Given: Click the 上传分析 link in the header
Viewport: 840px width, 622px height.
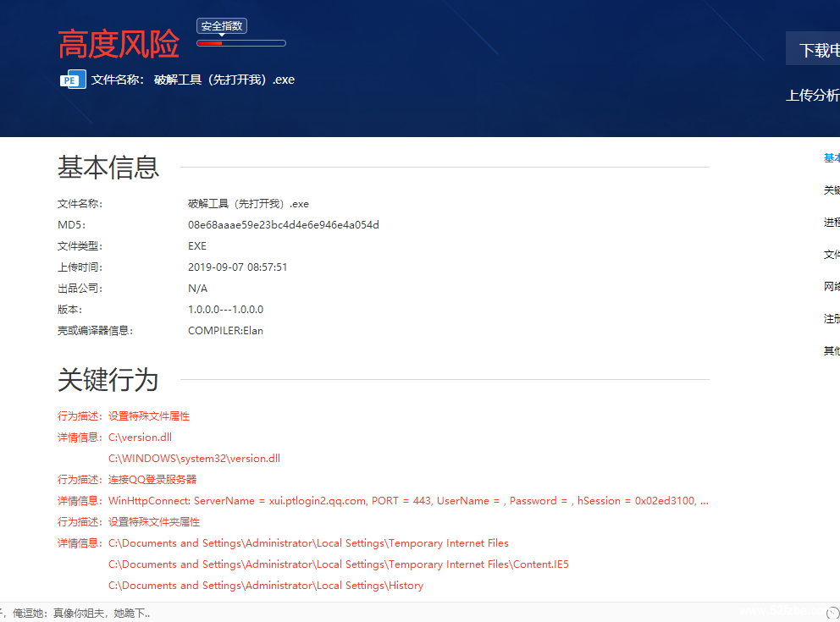Looking at the screenshot, I should pyautogui.click(x=813, y=96).
